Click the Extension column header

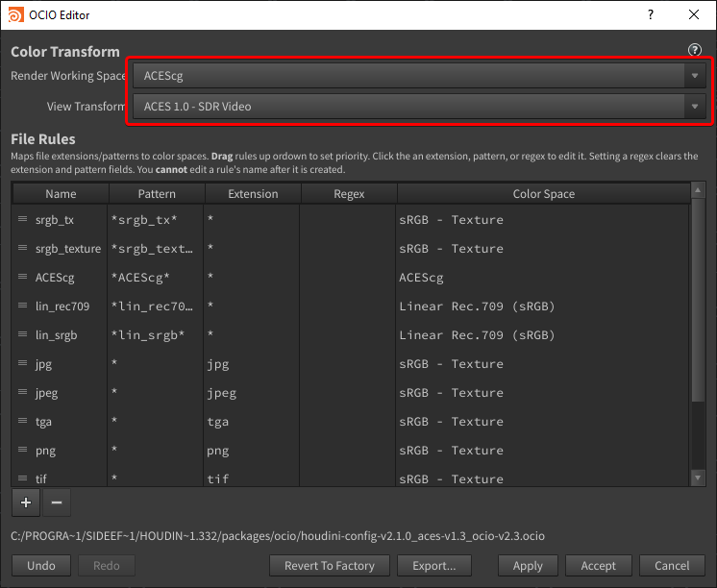pyautogui.click(x=253, y=194)
